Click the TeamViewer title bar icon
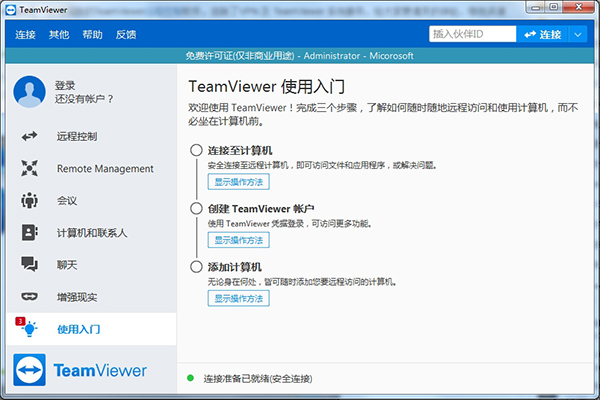The image size is (600, 400). (x=11, y=10)
